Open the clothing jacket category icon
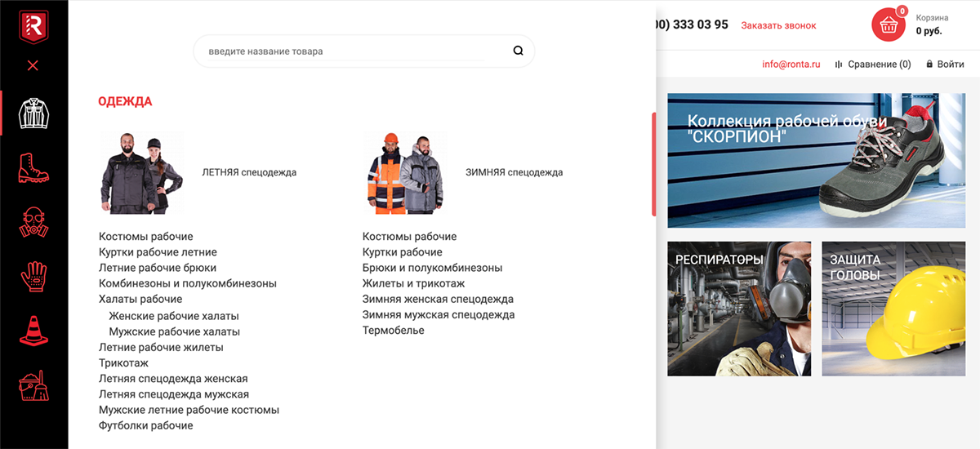Viewport: 980px width, 449px height. point(34,113)
